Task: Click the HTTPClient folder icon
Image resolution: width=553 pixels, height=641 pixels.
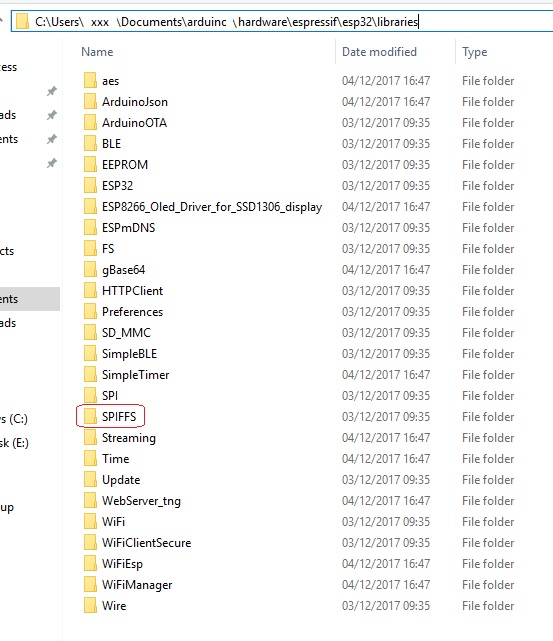Action: [x=90, y=290]
